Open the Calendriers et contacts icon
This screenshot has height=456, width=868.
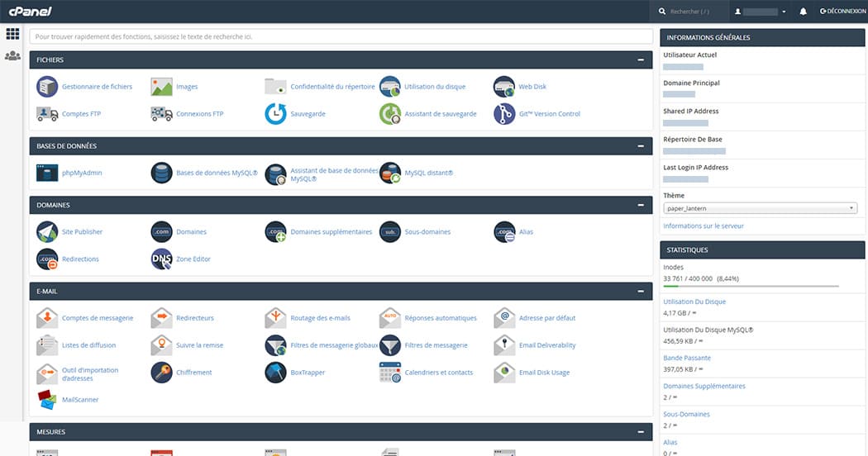(390, 373)
